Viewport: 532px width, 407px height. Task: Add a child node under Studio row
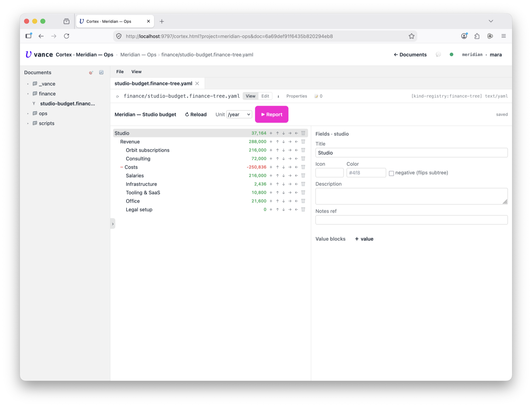271,133
